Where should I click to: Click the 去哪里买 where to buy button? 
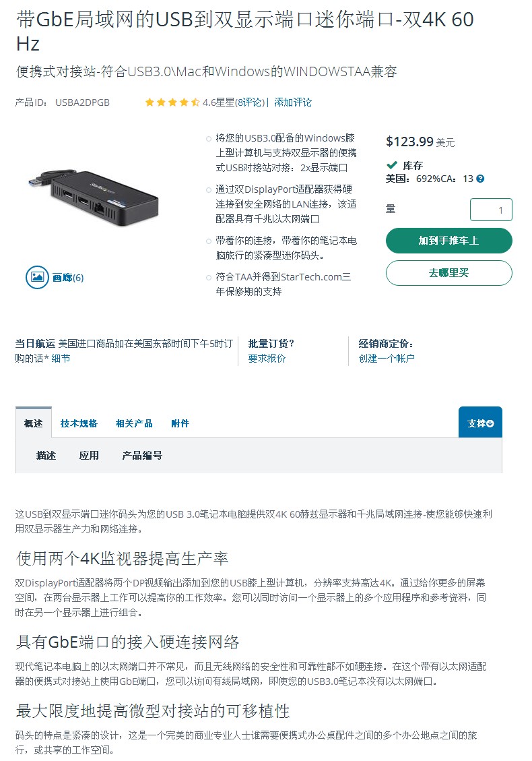[448, 273]
